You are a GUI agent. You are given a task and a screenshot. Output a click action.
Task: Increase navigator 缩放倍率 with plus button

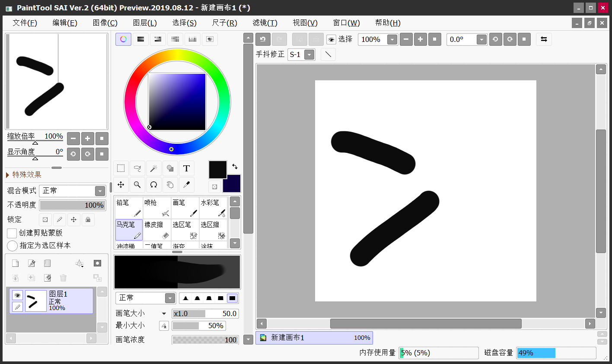click(87, 139)
